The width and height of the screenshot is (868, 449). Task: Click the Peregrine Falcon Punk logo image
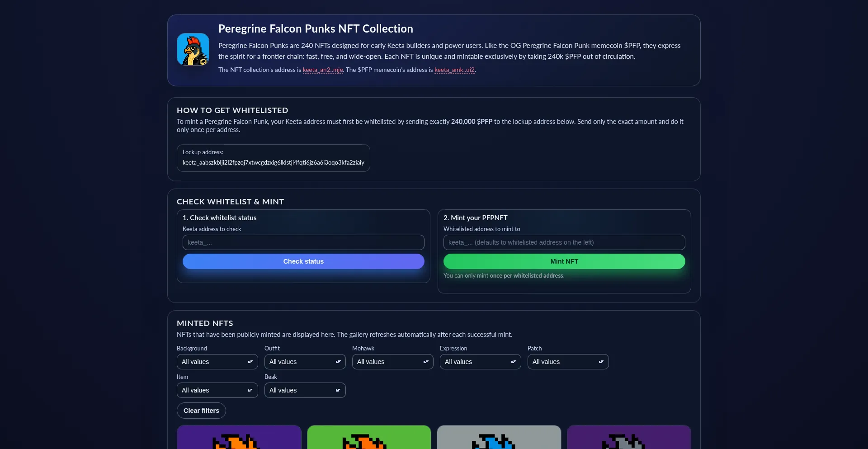193,49
